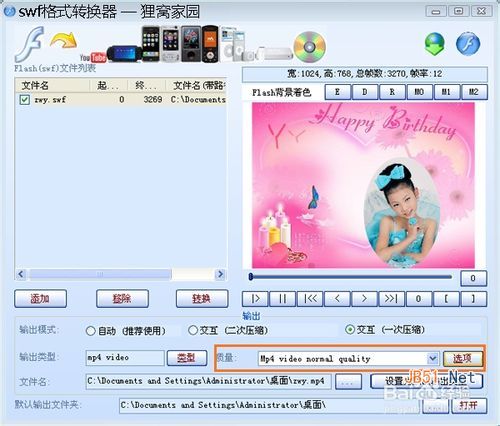Click the yellow curved convert arrow icon
This screenshot has width=500, height=426.
[63, 40]
